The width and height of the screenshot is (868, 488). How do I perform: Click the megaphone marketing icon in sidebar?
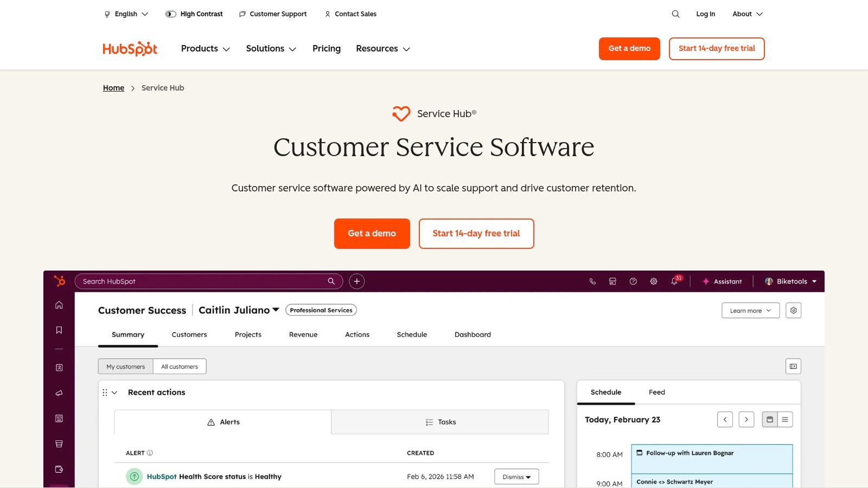click(59, 393)
